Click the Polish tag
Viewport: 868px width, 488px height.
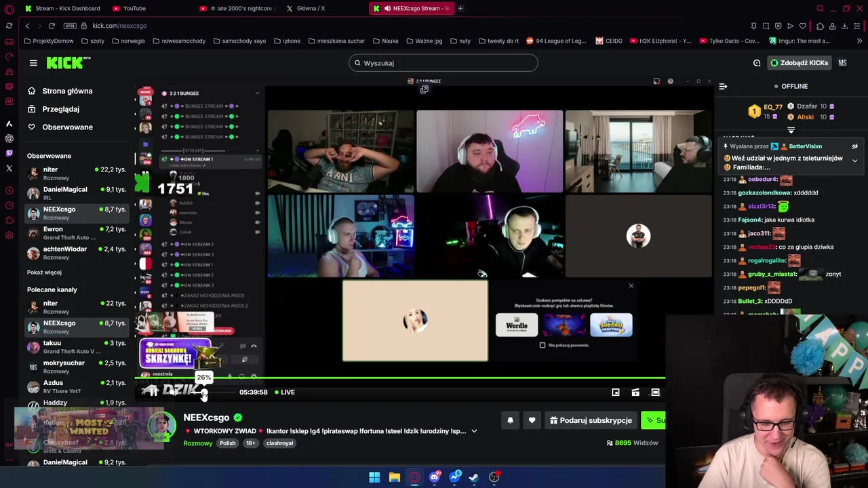pyautogui.click(x=227, y=443)
